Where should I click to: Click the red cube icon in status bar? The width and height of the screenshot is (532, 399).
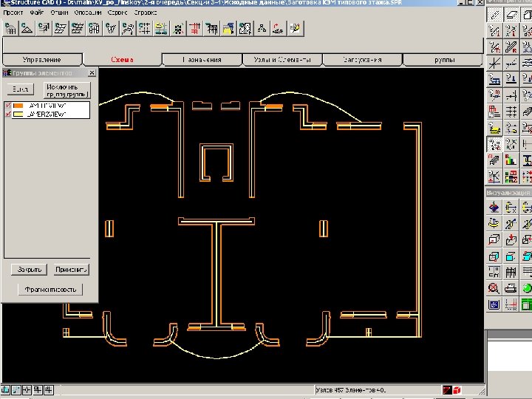pyautogui.click(x=458, y=389)
